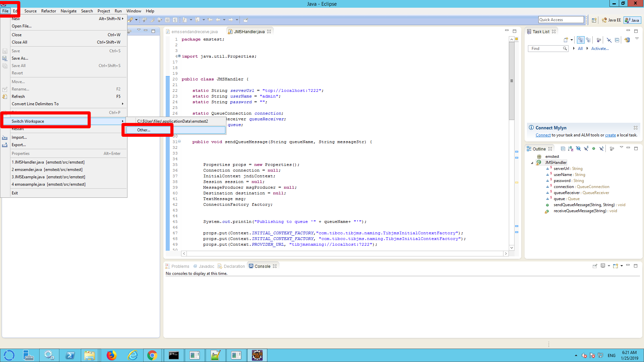
Task: Click the All working set link
Action: coord(580,49)
